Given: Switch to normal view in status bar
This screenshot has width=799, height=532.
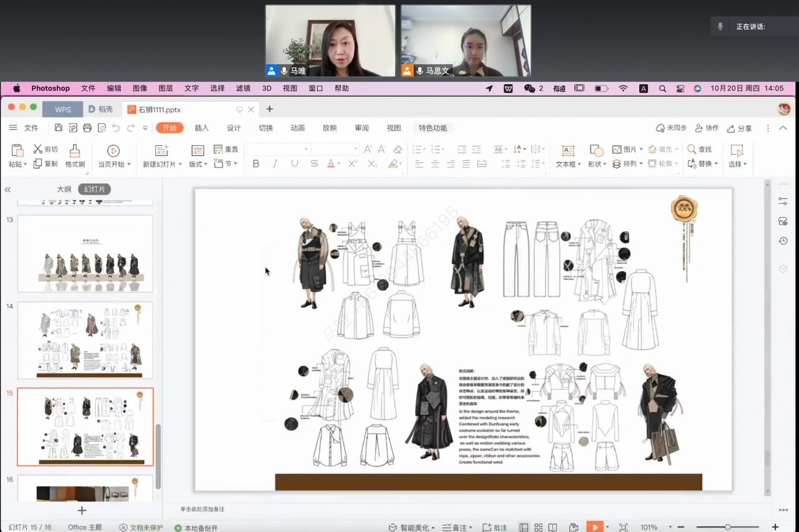Looking at the screenshot, I should pos(524,527).
